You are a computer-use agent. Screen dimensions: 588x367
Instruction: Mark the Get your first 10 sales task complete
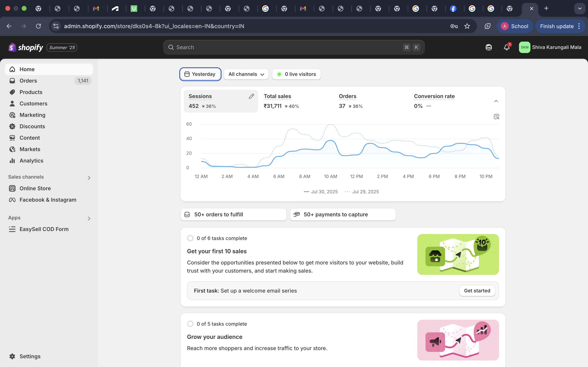click(x=190, y=238)
